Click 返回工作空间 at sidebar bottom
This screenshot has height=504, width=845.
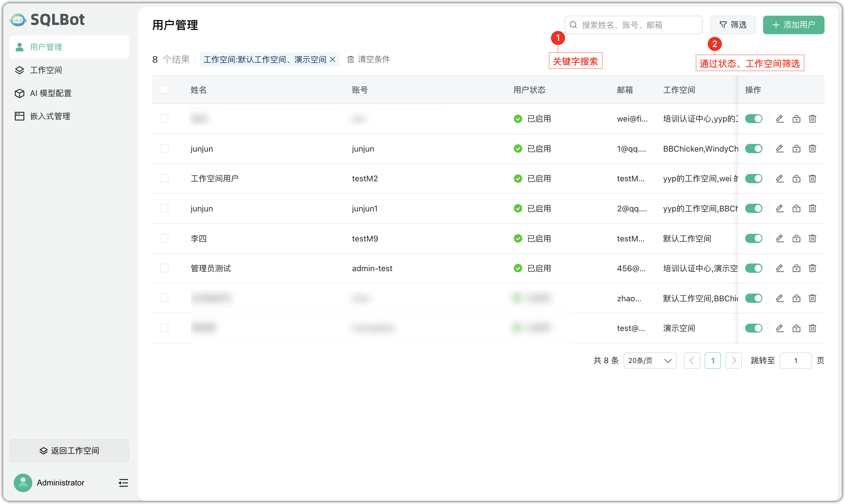click(69, 451)
